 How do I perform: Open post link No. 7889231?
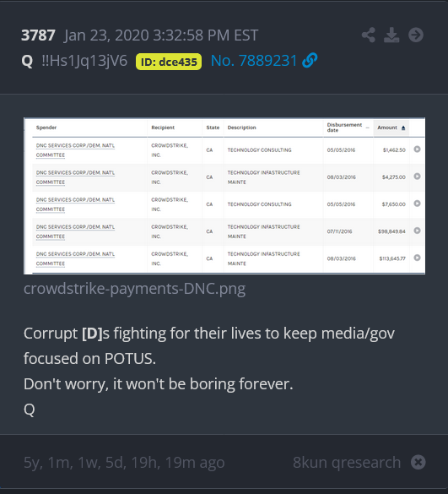[x=254, y=61]
